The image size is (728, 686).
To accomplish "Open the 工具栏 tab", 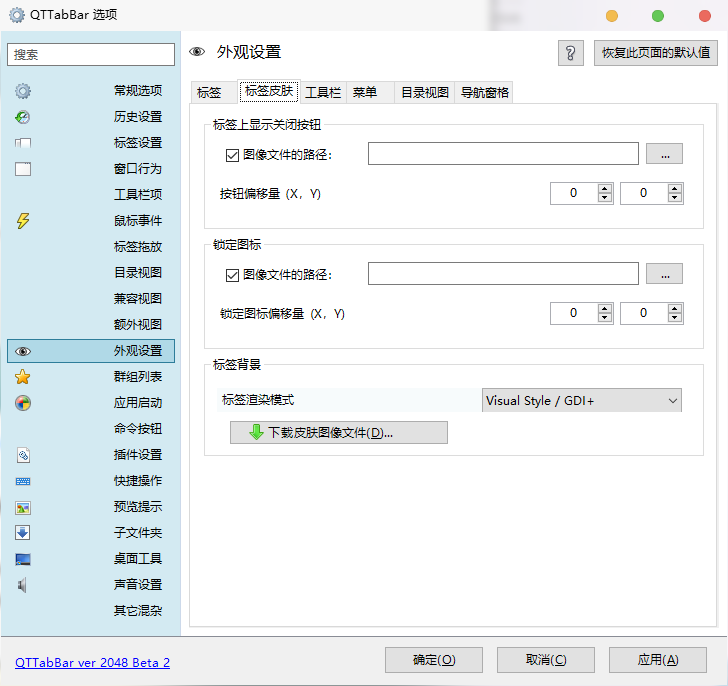I will (323, 92).
